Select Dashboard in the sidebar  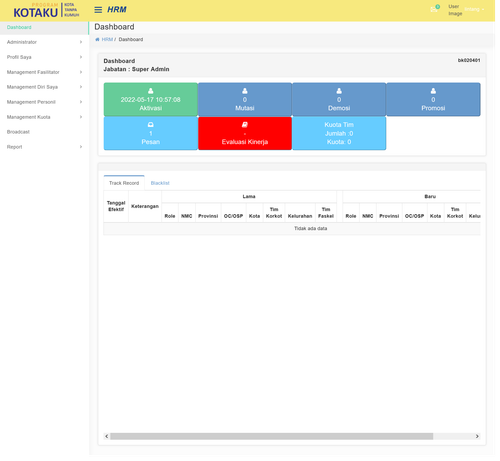click(x=45, y=28)
